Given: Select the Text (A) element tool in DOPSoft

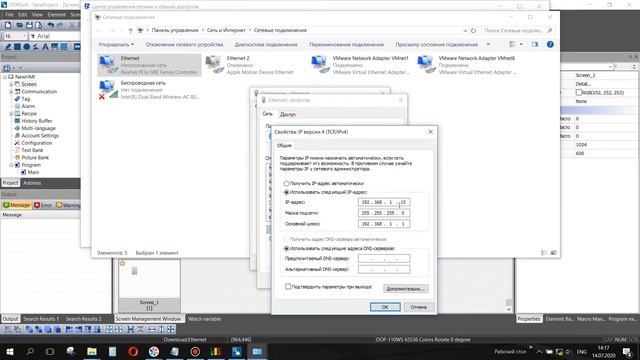Looking at the screenshot, I should pos(45,47).
